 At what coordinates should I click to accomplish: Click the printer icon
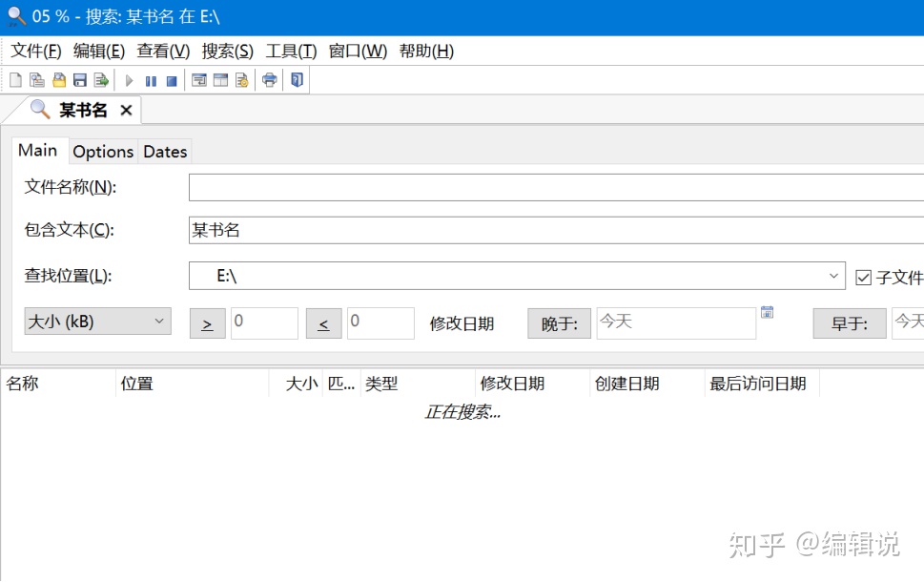point(269,79)
